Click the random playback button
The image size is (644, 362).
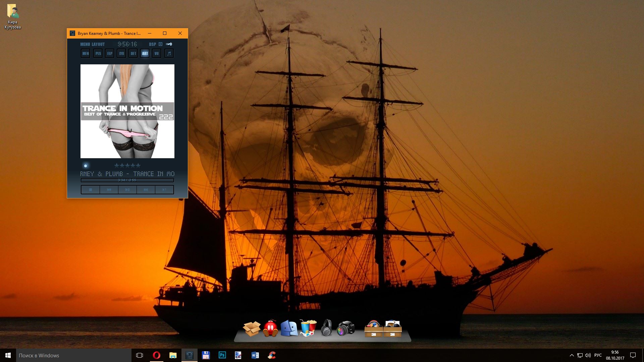tap(164, 190)
